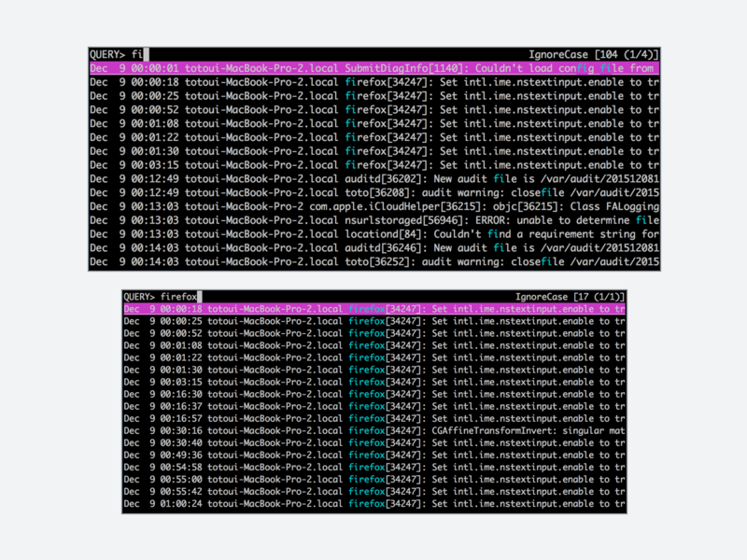The height and width of the screenshot is (560, 747).
Task: Select the 00:13:03 locationd[84] log line
Action: (x=374, y=234)
